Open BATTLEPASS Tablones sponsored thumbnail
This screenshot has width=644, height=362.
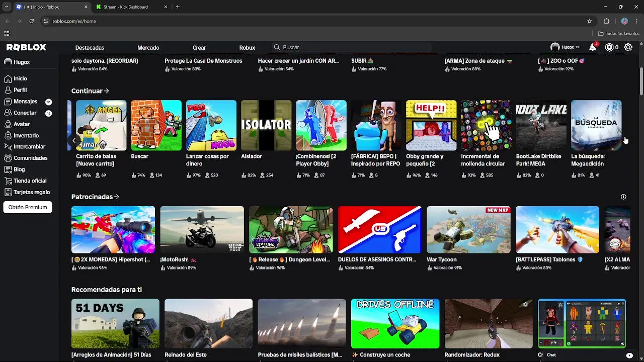[557, 230]
